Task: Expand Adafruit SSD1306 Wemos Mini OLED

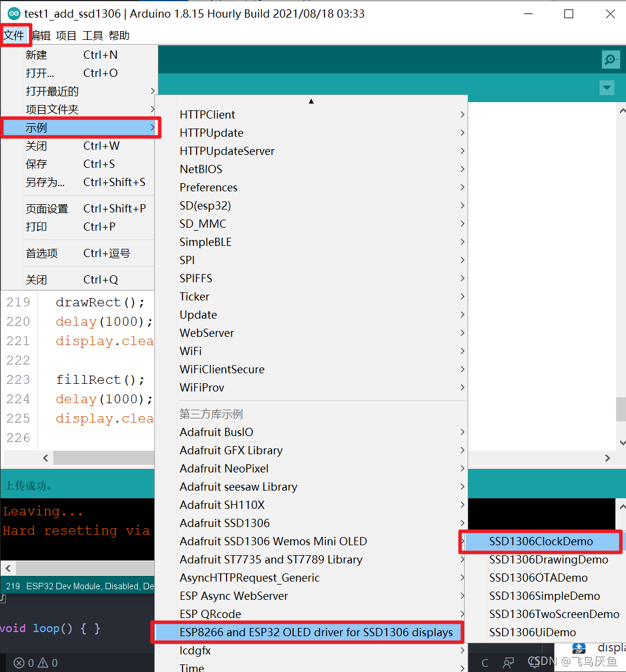Action: tap(311, 541)
